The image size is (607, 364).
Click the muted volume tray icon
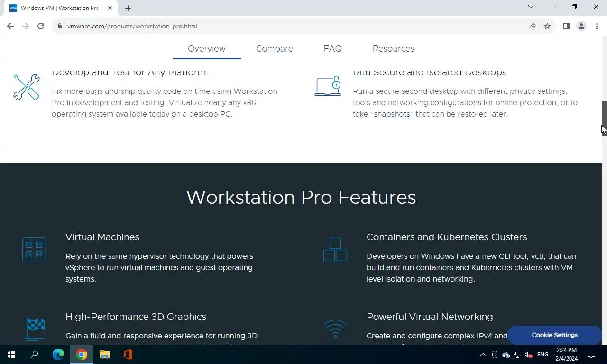click(529, 355)
